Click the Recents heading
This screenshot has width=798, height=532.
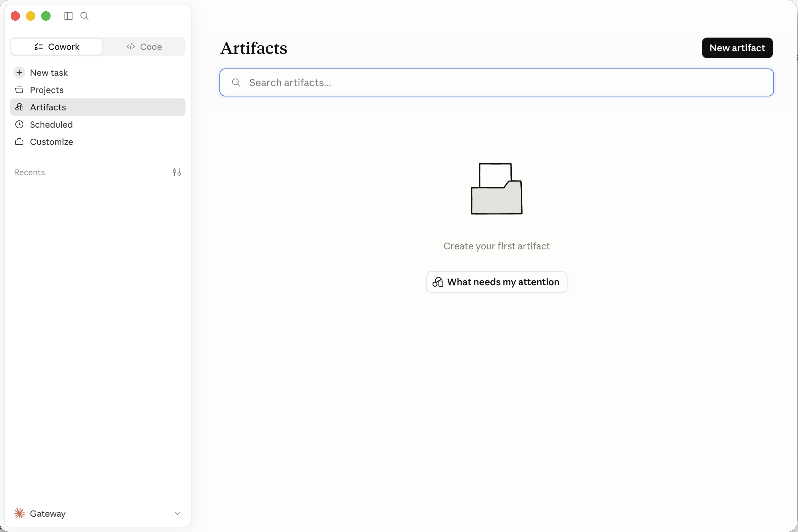pyautogui.click(x=30, y=172)
